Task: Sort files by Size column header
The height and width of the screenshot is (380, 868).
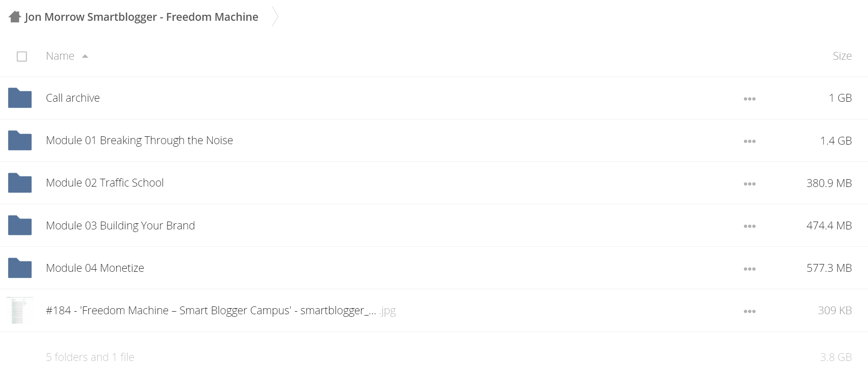Action: tap(842, 56)
